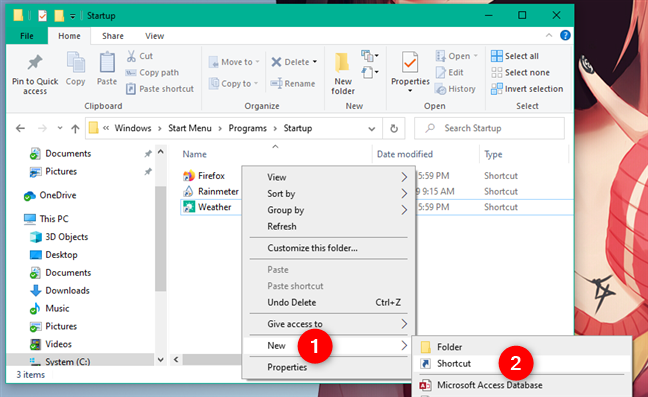Click the Open ribbon button
The width and height of the screenshot is (648, 397).
pos(456,56)
